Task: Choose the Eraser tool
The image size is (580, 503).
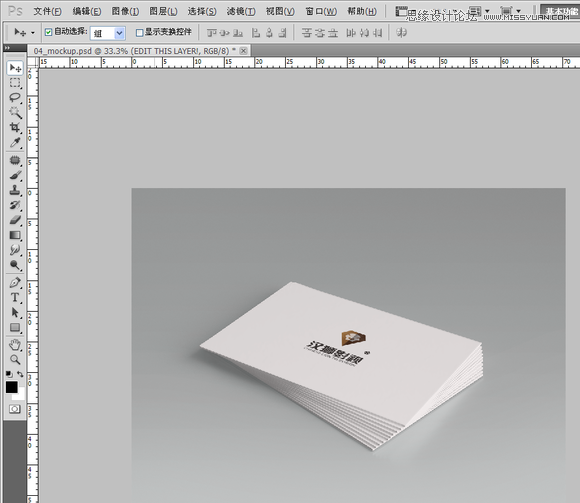Action: click(x=15, y=220)
